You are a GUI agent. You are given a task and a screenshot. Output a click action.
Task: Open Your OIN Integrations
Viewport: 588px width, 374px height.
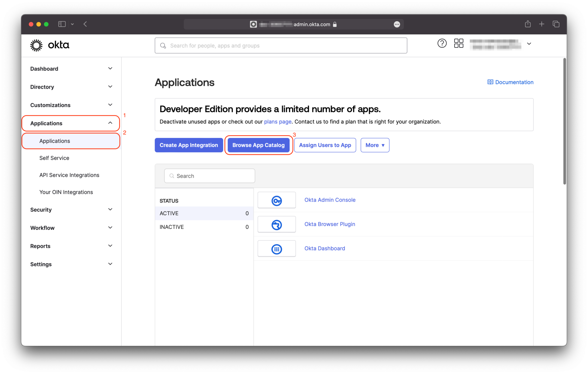[x=66, y=192]
